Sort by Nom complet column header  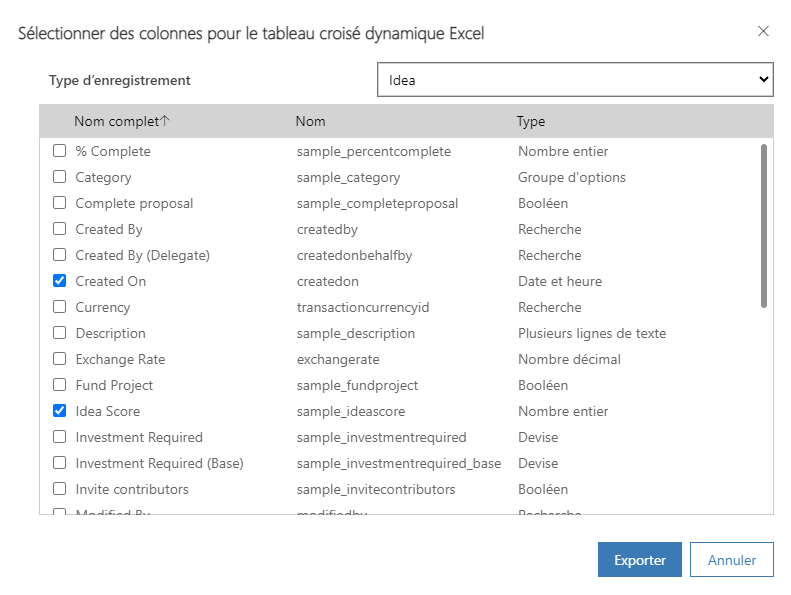pyautogui.click(x=122, y=121)
